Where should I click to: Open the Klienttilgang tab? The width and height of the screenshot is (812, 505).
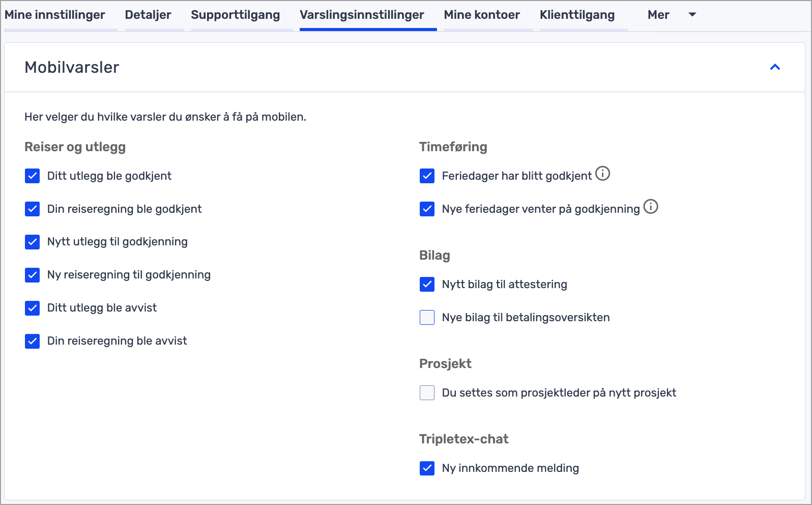tap(577, 15)
